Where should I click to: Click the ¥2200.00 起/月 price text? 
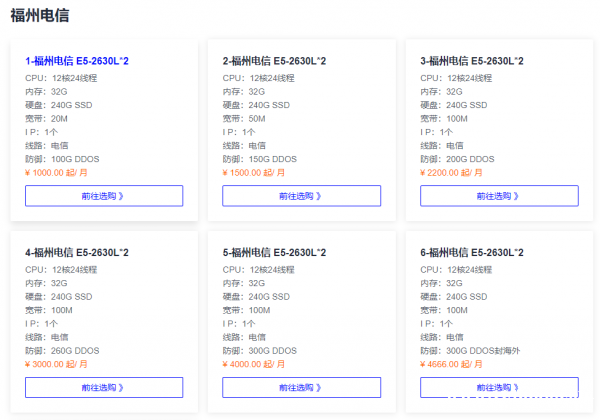coord(452,172)
